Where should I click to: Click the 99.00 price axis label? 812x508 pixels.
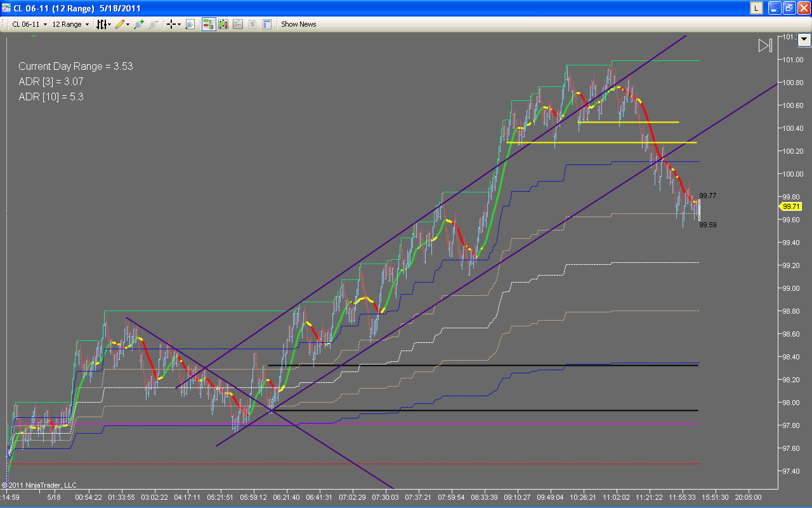click(791, 288)
